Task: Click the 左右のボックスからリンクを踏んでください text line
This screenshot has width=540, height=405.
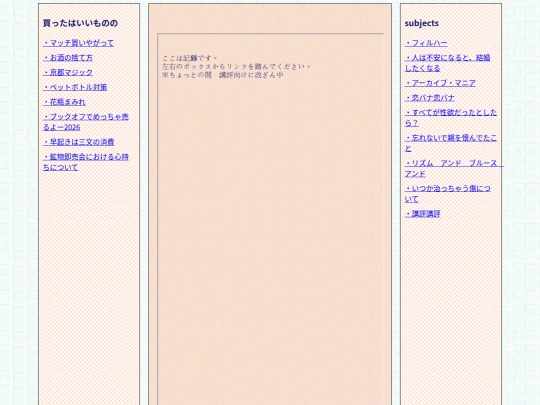Action: [x=237, y=66]
